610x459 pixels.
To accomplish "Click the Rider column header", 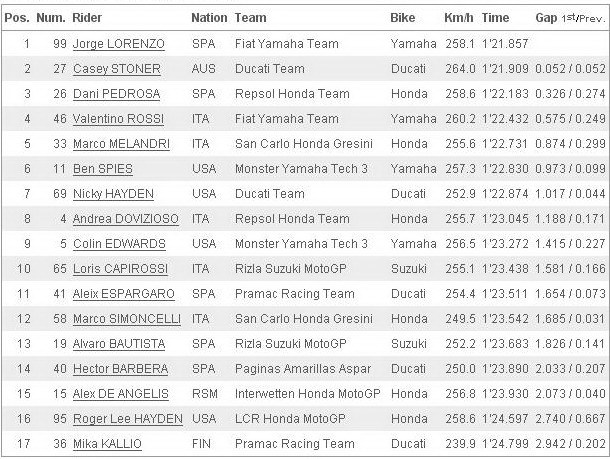I will (x=87, y=18).
